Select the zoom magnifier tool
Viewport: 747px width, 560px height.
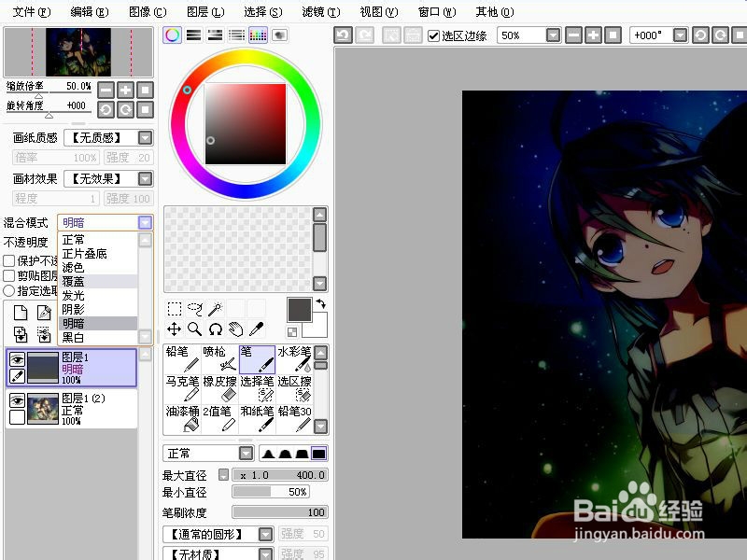[195, 329]
